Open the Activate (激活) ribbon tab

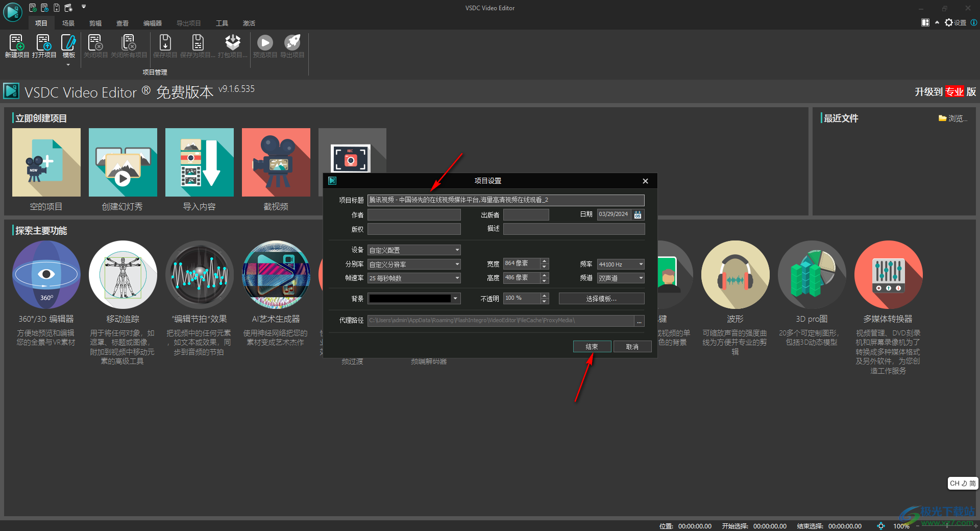(x=249, y=23)
